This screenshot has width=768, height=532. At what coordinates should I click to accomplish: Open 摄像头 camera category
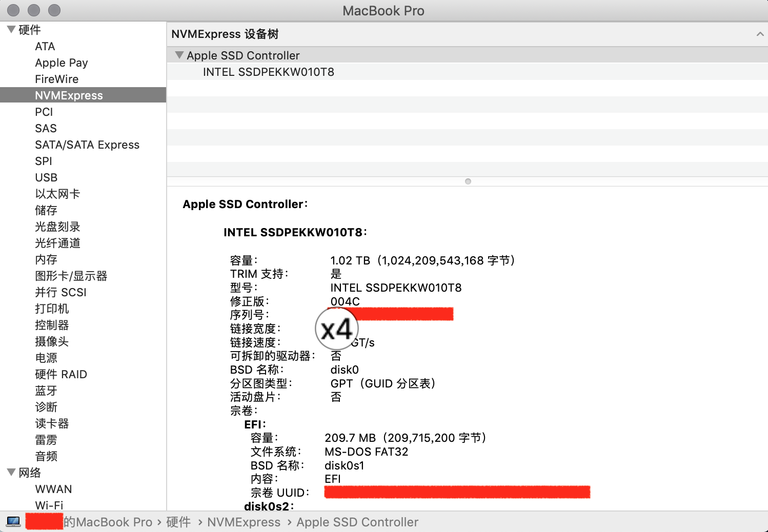coord(52,341)
